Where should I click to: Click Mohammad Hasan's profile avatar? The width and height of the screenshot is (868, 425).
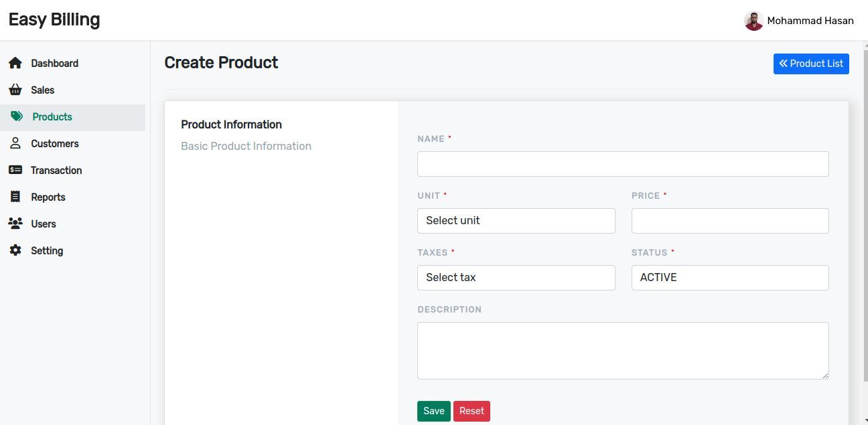[753, 21]
